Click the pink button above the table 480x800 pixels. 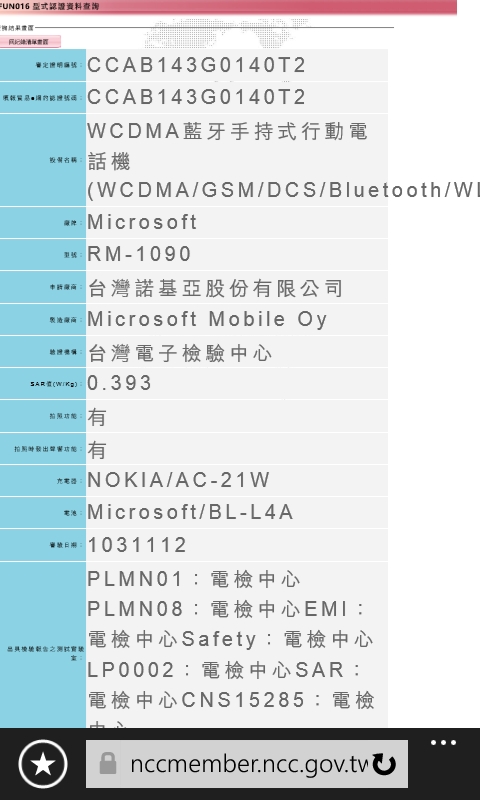click(x=30, y=42)
